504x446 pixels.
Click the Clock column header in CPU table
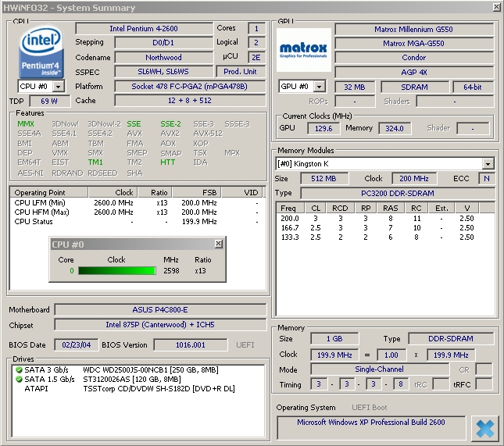(x=113, y=192)
